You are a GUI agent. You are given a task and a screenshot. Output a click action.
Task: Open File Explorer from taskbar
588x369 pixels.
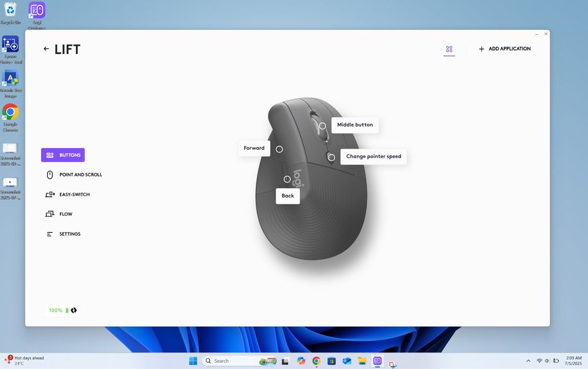click(362, 361)
